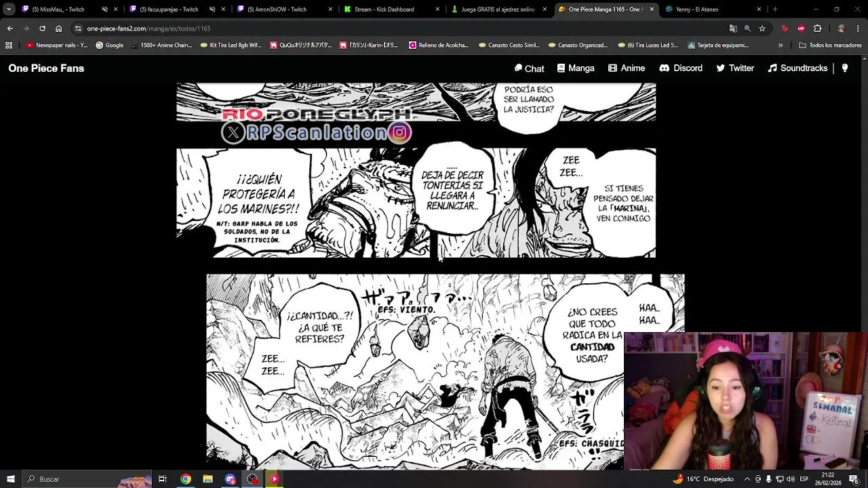Open the Todos los marcadores folder
This screenshot has width=868, height=488.
pyautogui.click(x=830, y=45)
